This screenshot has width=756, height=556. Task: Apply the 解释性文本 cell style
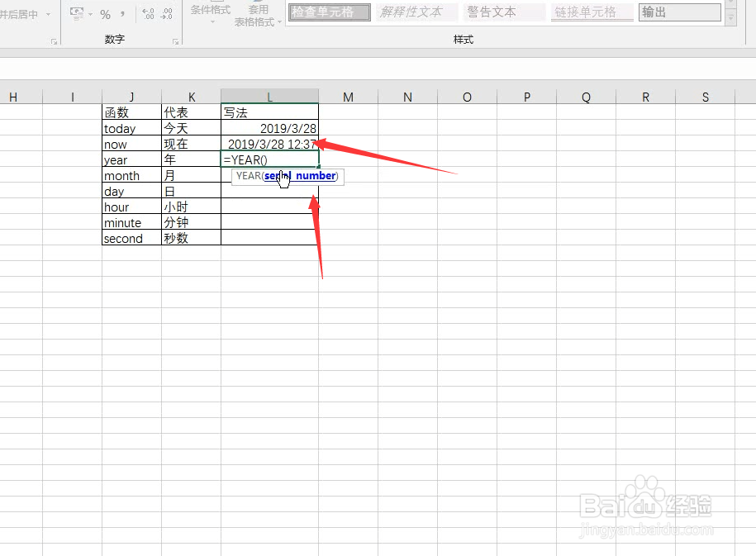(416, 12)
